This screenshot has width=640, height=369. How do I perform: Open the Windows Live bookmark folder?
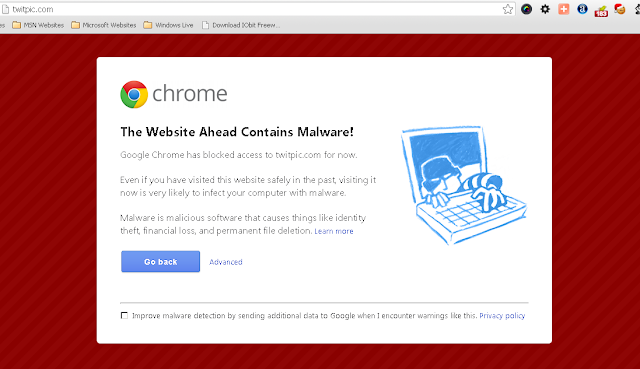tap(168, 25)
